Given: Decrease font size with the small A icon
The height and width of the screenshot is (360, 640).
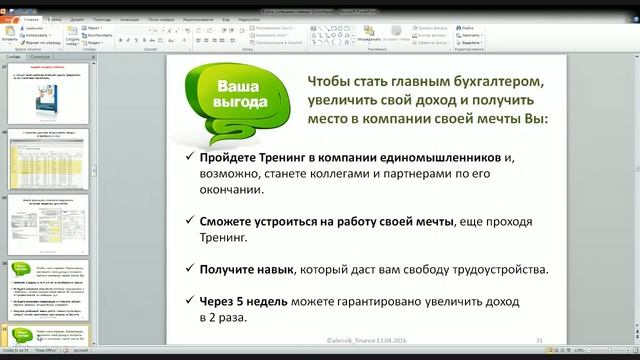Looking at the screenshot, I should click(177, 31).
